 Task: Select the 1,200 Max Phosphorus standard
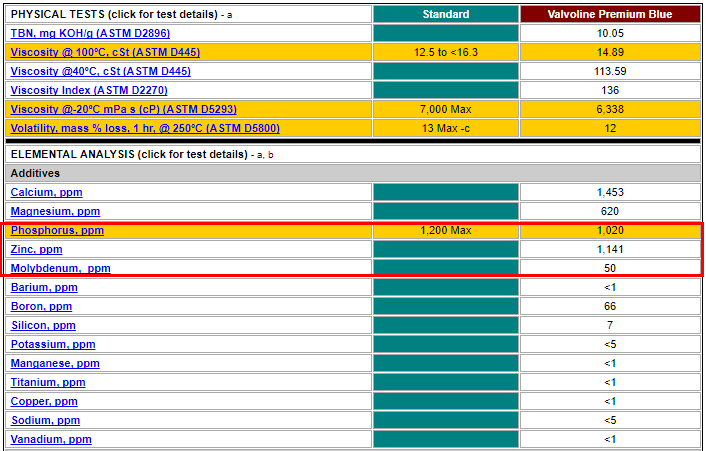446,230
